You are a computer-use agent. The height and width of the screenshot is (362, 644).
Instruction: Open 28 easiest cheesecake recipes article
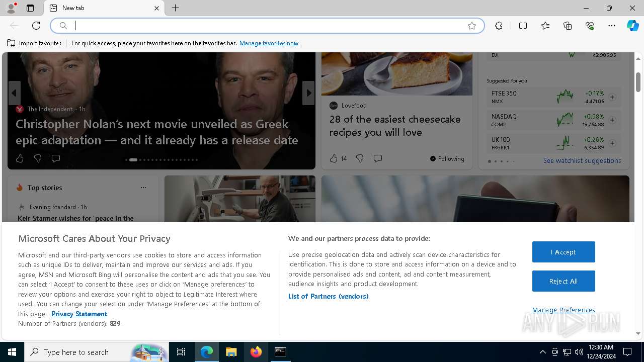[x=395, y=126]
